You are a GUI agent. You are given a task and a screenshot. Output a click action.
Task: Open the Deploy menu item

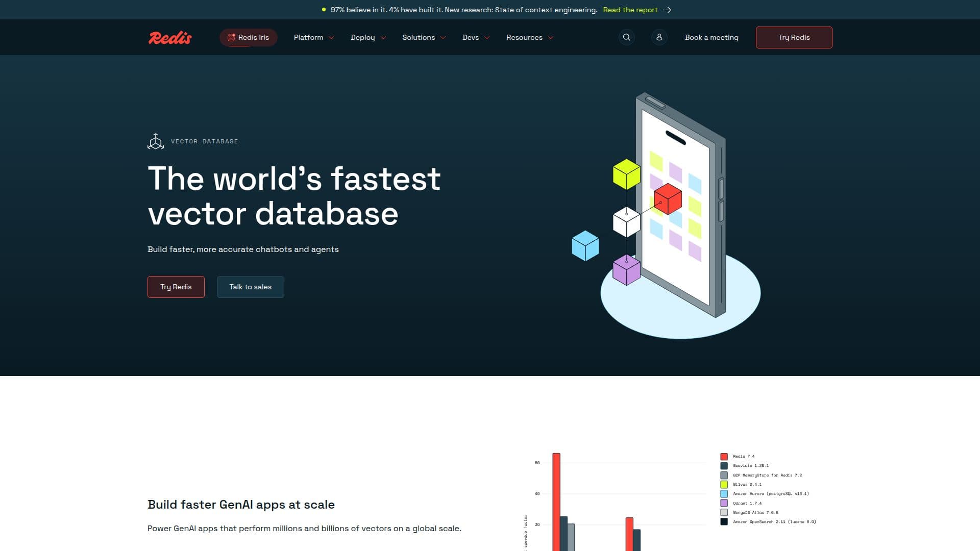pos(363,37)
